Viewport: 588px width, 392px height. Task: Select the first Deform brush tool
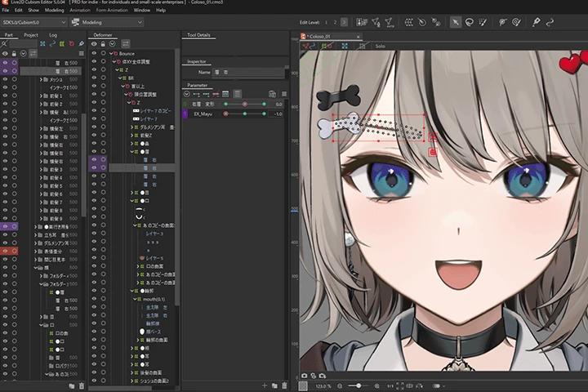[x=502, y=23]
